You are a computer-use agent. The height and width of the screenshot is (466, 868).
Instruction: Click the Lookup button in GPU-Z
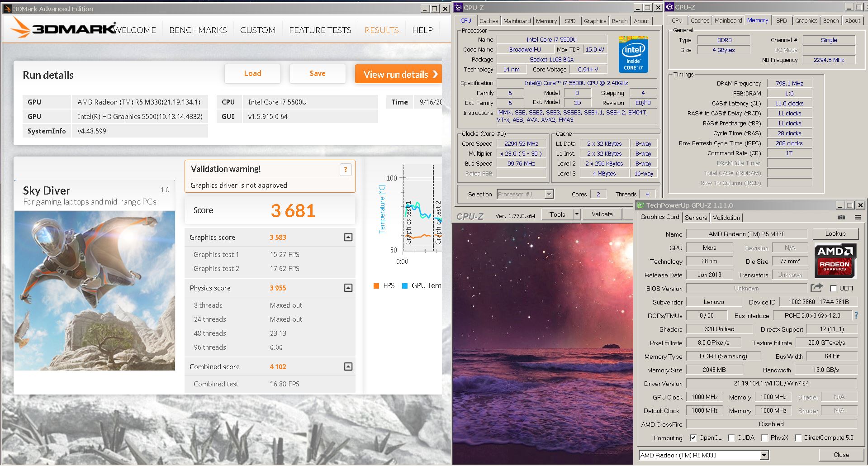835,233
